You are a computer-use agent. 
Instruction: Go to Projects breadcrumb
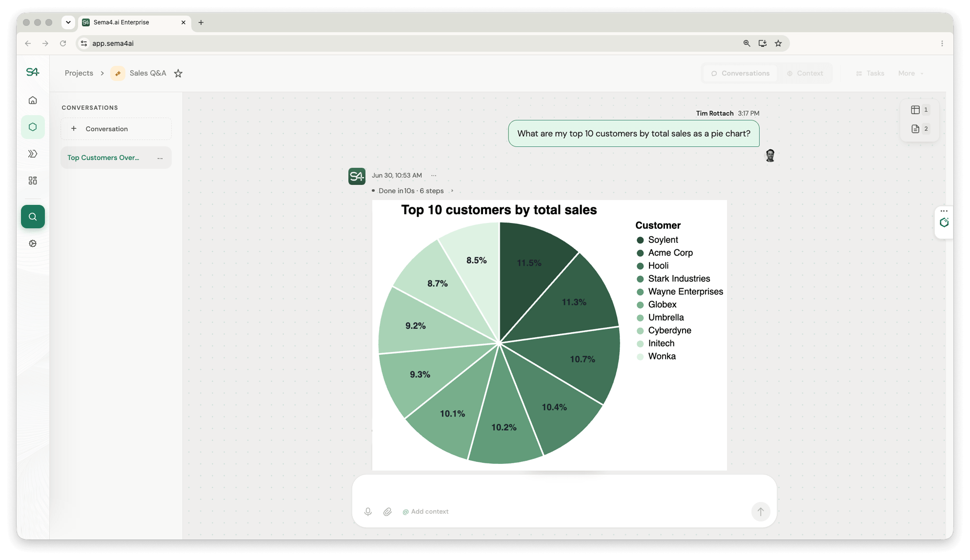click(x=79, y=73)
